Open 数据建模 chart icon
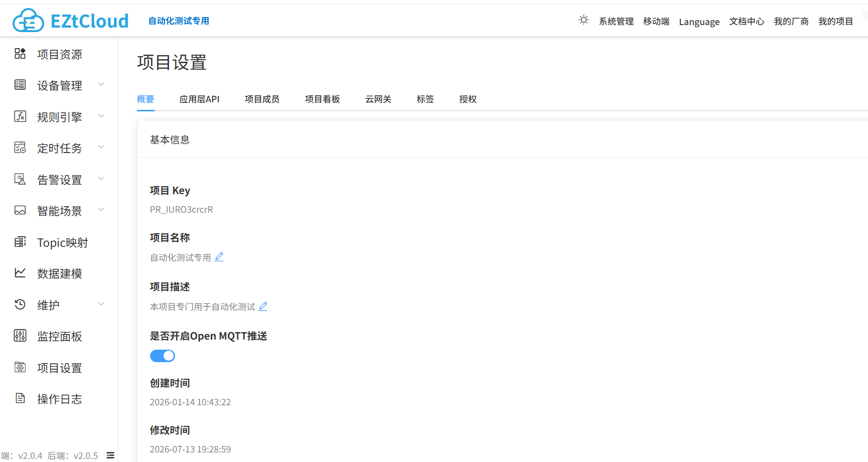The height and width of the screenshot is (462, 868). [x=20, y=273]
